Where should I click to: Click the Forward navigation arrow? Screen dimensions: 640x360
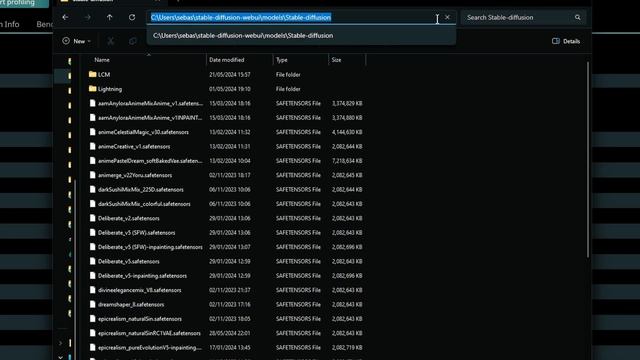(x=87, y=18)
